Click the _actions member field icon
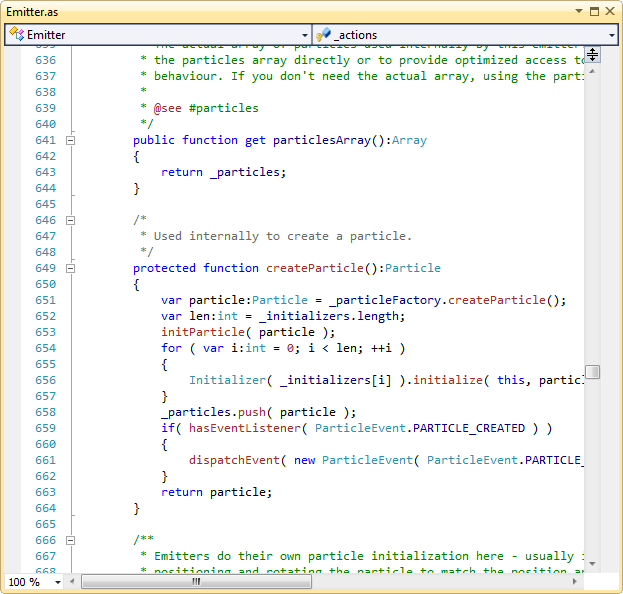Screen dimensions: 623x594 323,35
